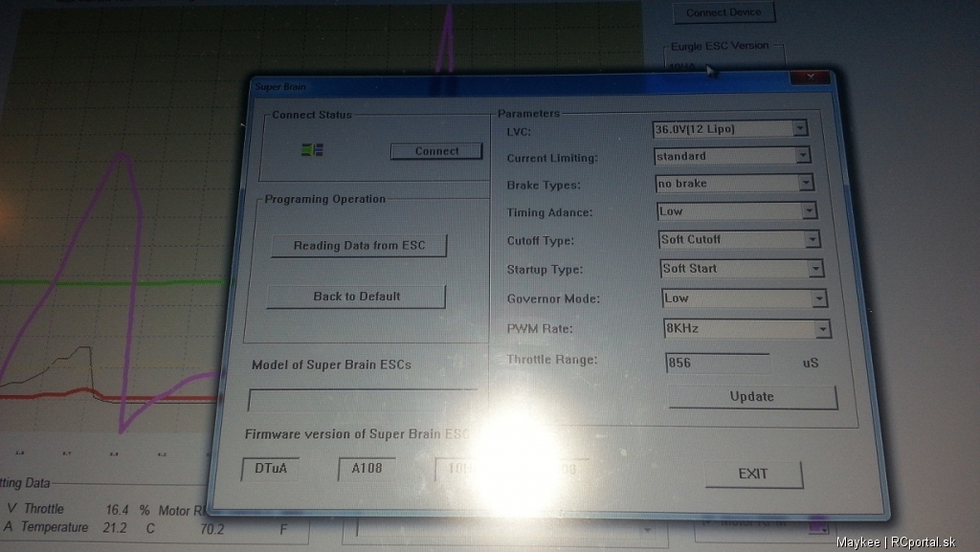Open the Governor Mode dropdown
The image size is (980, 552).
click(x=819, y=298)
